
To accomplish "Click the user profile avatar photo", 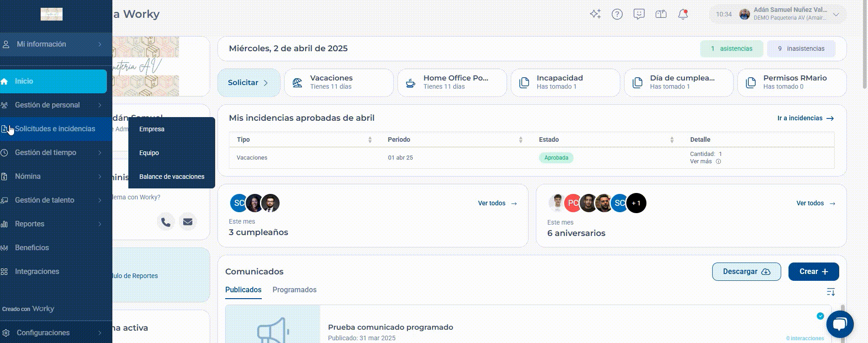I will pos(745,14).
